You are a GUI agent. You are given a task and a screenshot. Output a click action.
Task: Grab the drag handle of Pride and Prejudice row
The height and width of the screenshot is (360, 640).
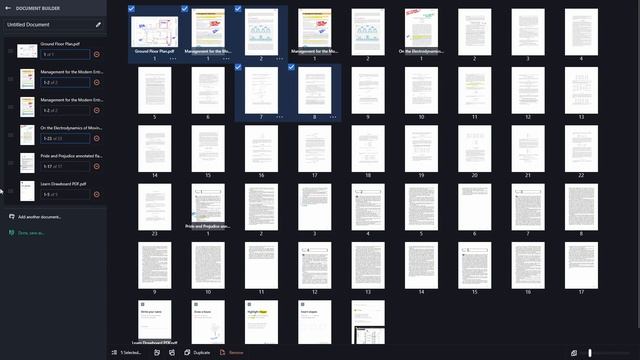click(11, 163)
